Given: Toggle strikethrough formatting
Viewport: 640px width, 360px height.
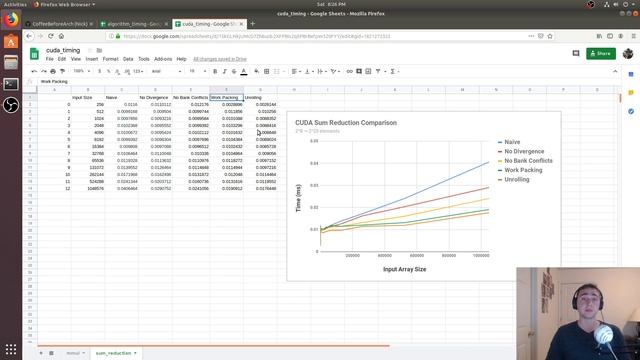Looking at the screenshot, I should coord(234,71).
